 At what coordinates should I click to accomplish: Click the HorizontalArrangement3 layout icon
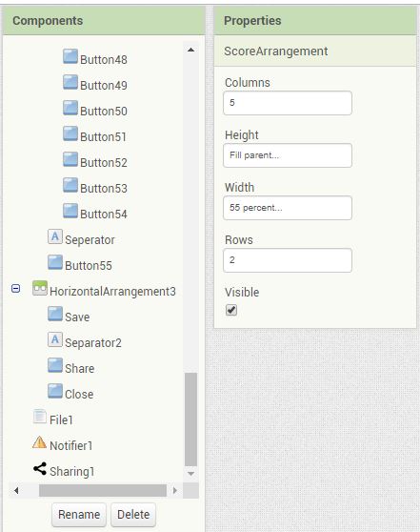pyautogui.click(x=40, y=288)
